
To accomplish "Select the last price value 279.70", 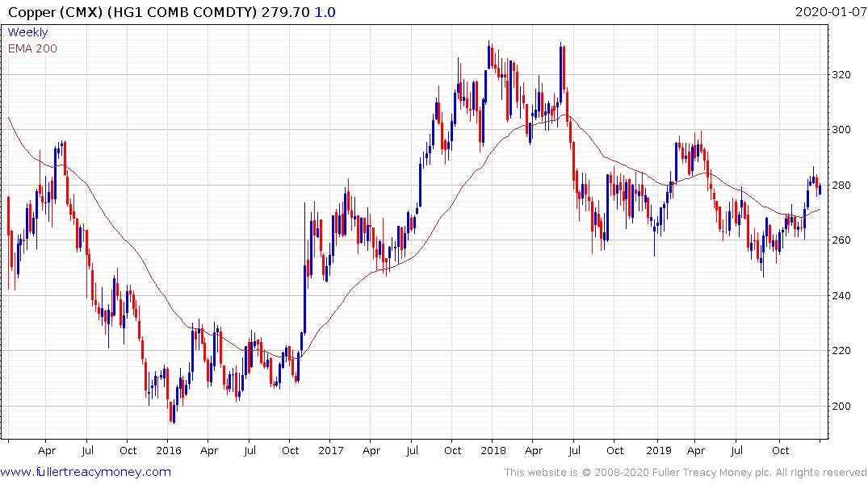I will [286, 12].
